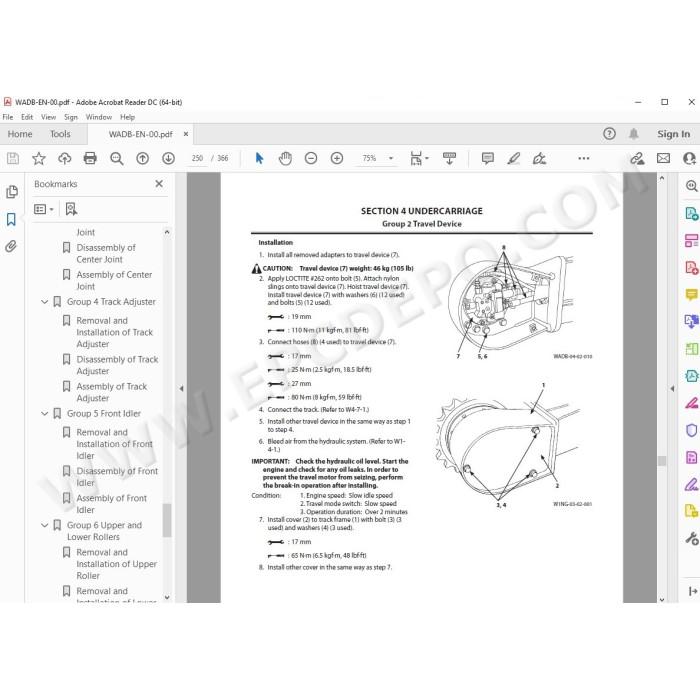
Task: Collapse Group 4 Track Adjuster
Action: (45, 302)
